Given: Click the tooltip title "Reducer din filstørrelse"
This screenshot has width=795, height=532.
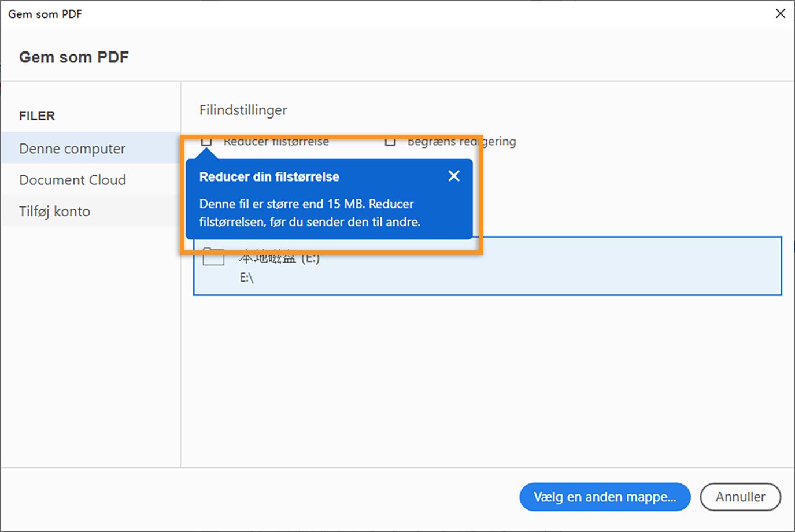Looking at the screenshot, I should pyautogui.click(x=269, y=177).
